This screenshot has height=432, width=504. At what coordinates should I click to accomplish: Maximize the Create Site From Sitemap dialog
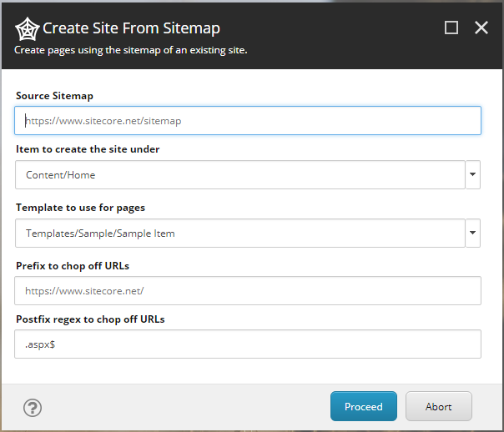click(451, 28)
